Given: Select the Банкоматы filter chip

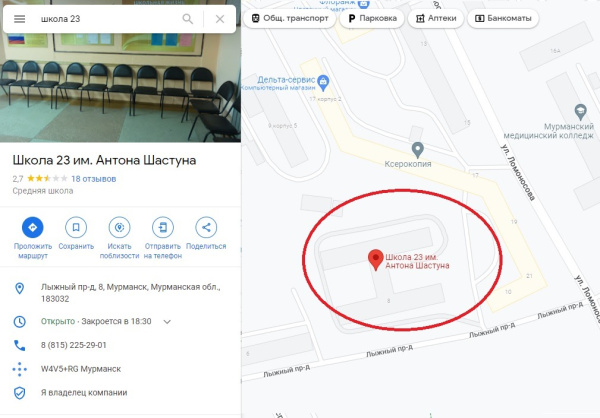Looking at the screenshot, I should [x=503, y=18].
